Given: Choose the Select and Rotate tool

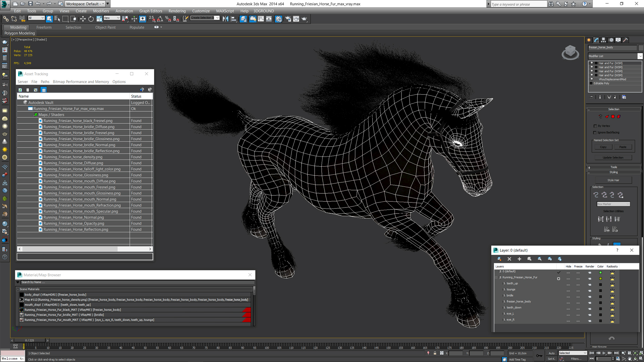Looking at the screenshot, I should [91, 19].
